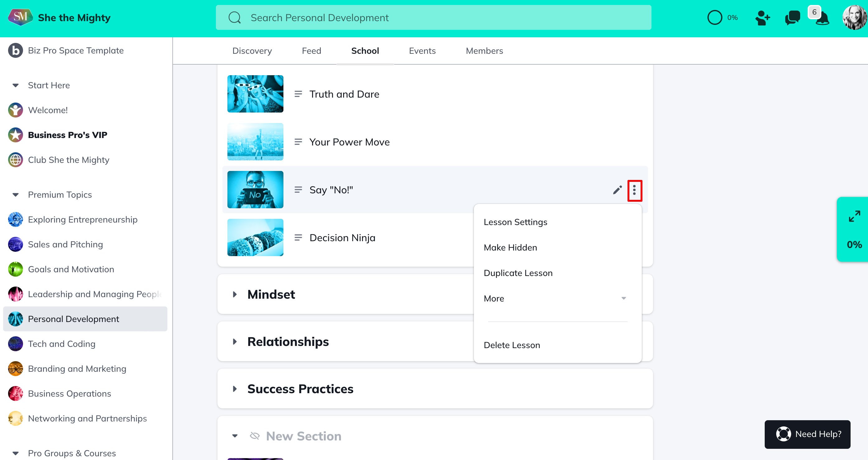The width and height of the screenshot is (868, 460).
Task: Click the pencil edit icon for Say "No!"
Action: (617, 190)
